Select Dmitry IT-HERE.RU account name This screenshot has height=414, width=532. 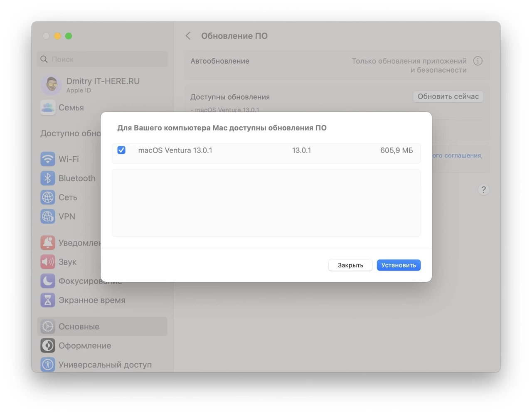(x=103, y=81)
